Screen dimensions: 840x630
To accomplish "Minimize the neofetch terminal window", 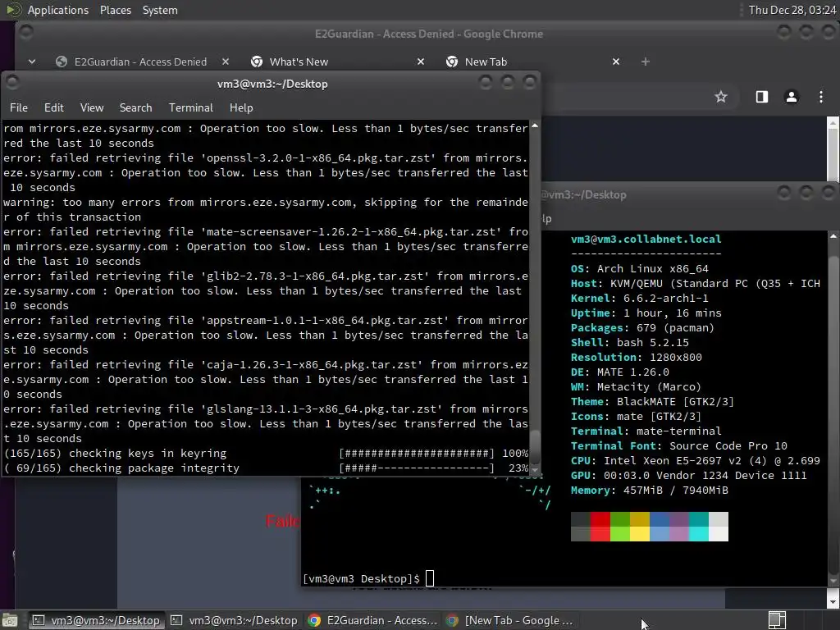I will coord(783,193).
